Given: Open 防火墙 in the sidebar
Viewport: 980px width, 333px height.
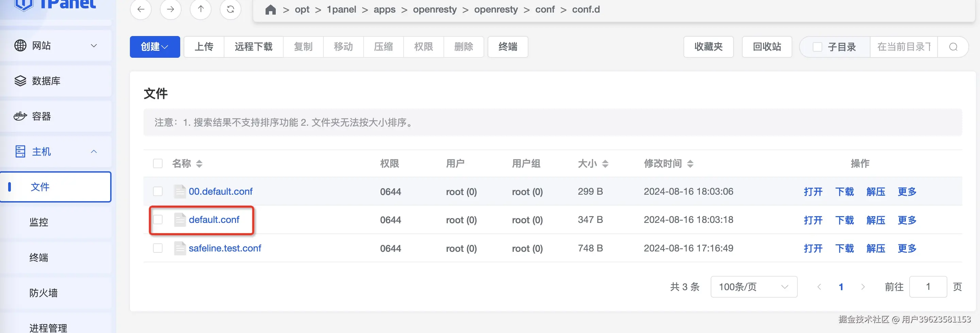Looking at the screenshot, I should (x=55, y=293).
